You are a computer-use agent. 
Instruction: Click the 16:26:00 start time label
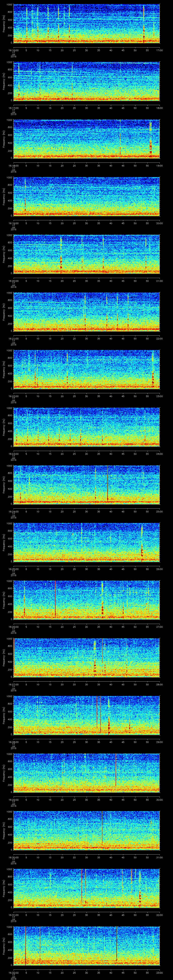(13, 627)
